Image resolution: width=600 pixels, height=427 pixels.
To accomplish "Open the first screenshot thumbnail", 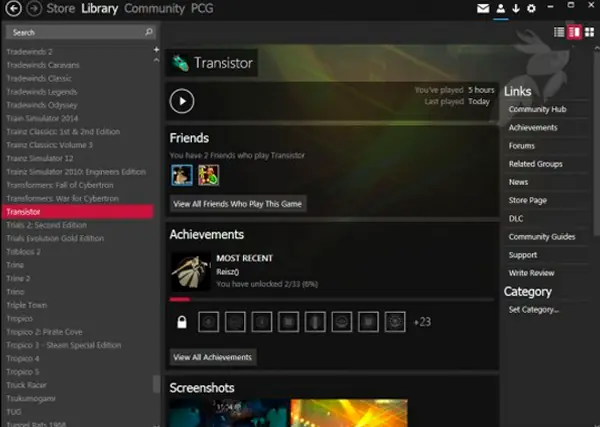I will tap(229, 413).
